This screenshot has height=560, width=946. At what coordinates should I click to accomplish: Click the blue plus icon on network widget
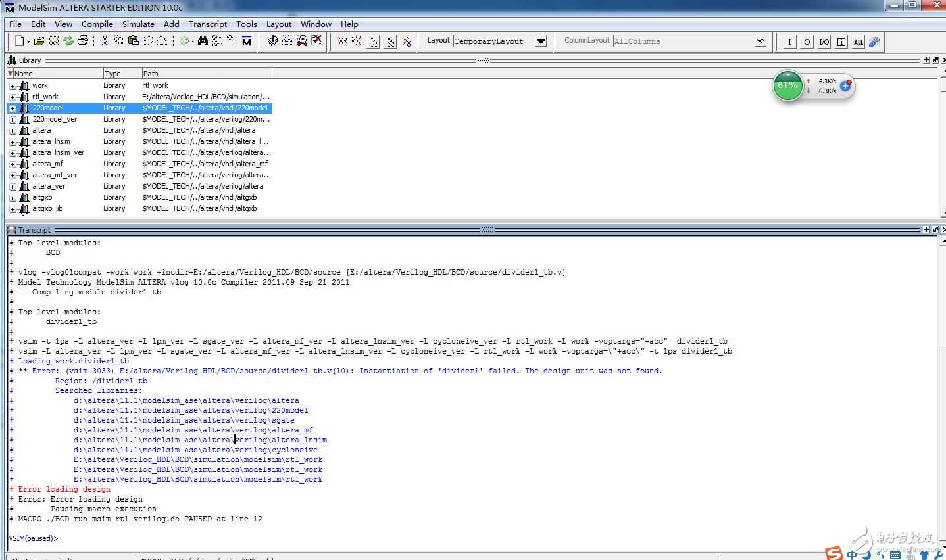[x=845, y=86]
